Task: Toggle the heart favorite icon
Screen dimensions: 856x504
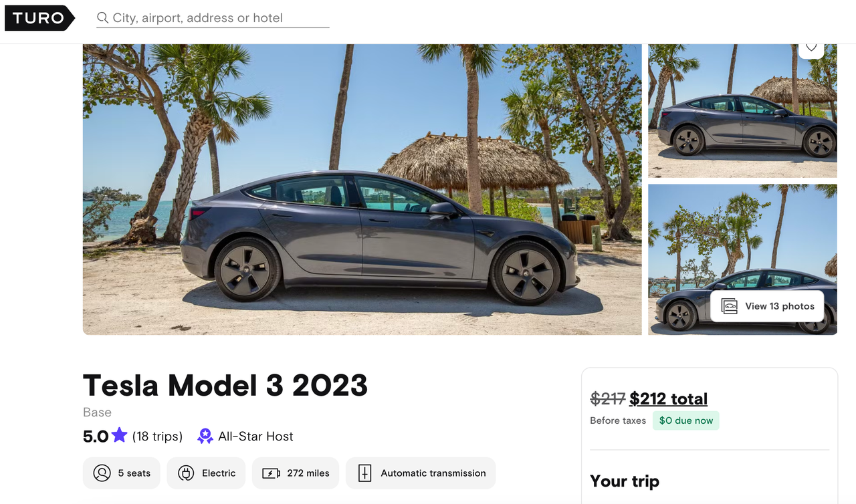Action: coord(811,47)
